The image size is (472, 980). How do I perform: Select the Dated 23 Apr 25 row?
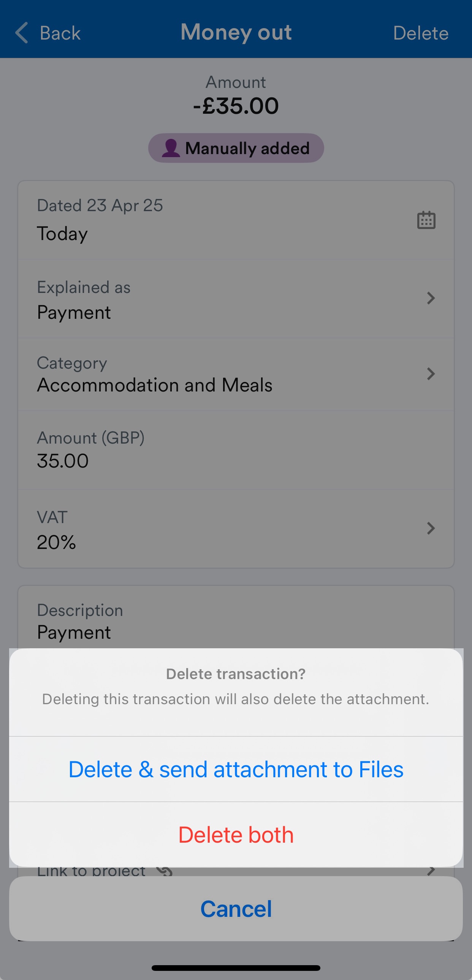click(236, 220)
